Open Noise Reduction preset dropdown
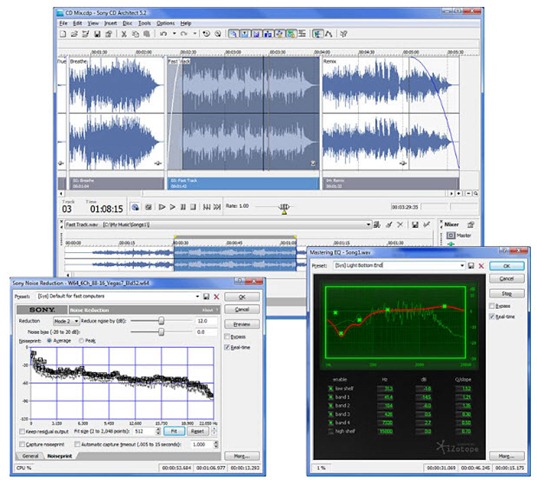 point(198,296)
